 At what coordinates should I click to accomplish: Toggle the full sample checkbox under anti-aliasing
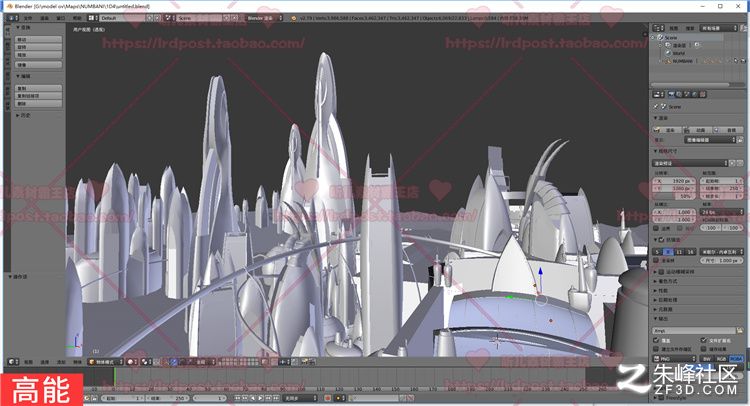point(655,261)
